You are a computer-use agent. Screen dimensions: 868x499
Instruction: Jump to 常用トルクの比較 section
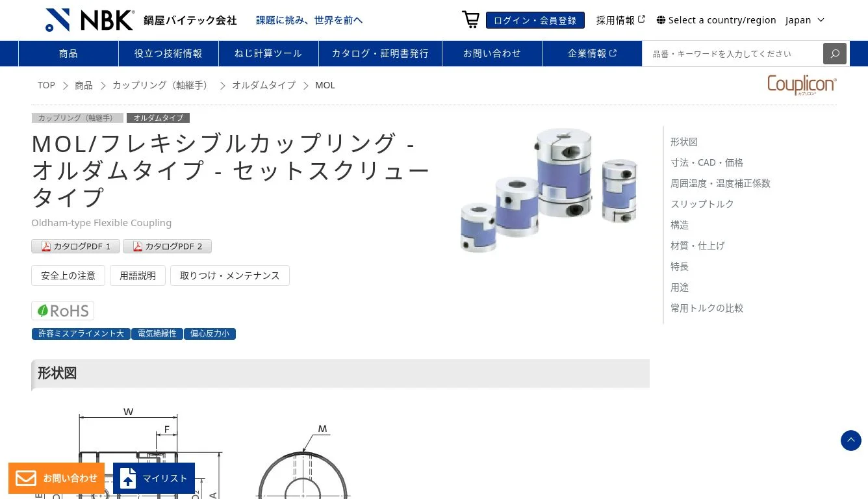click(x=707, y=308)
